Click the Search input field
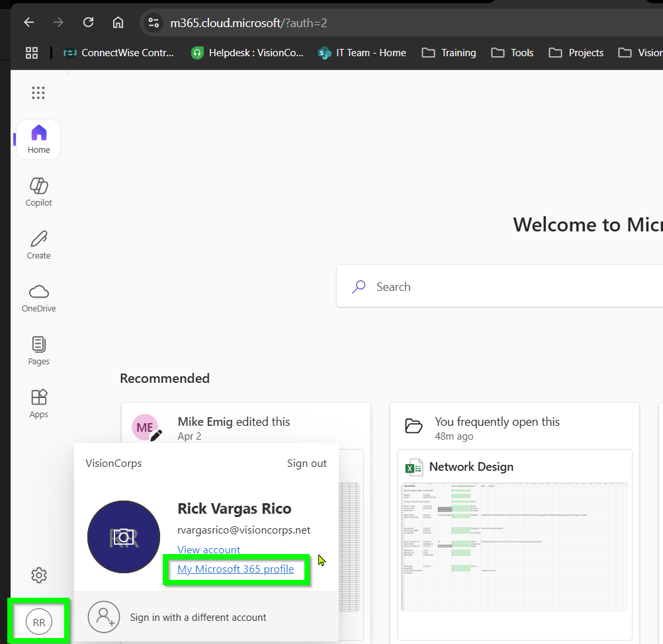This screenshot has height=644, width=663. pos(463,286)
